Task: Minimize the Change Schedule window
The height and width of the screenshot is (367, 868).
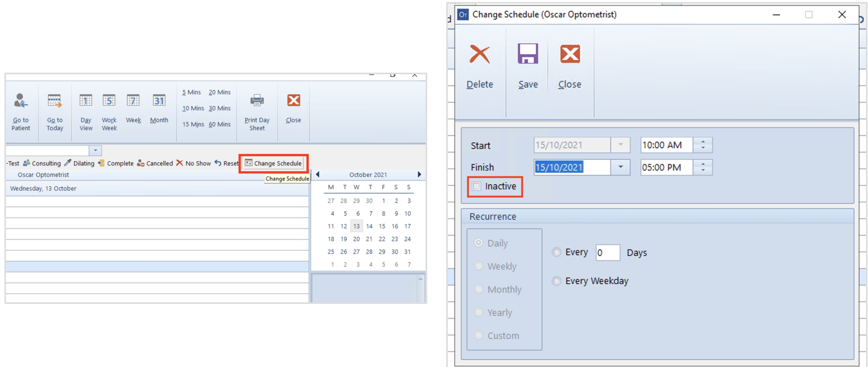Action: tap(776, 15)
